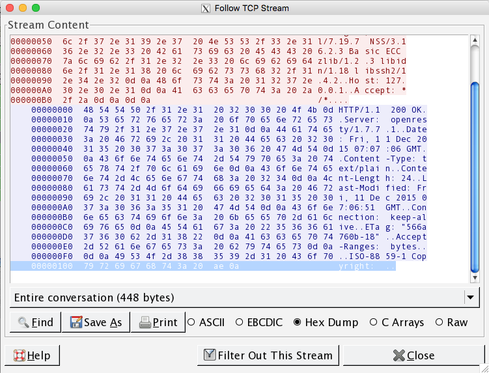Click the blue vertical scrollbar thumb

point(475,177)
